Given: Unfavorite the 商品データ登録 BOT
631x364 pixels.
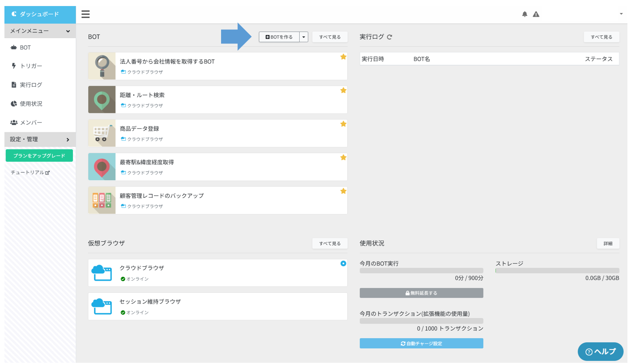Looking at the screenshot, I should [x=343, y=124].
